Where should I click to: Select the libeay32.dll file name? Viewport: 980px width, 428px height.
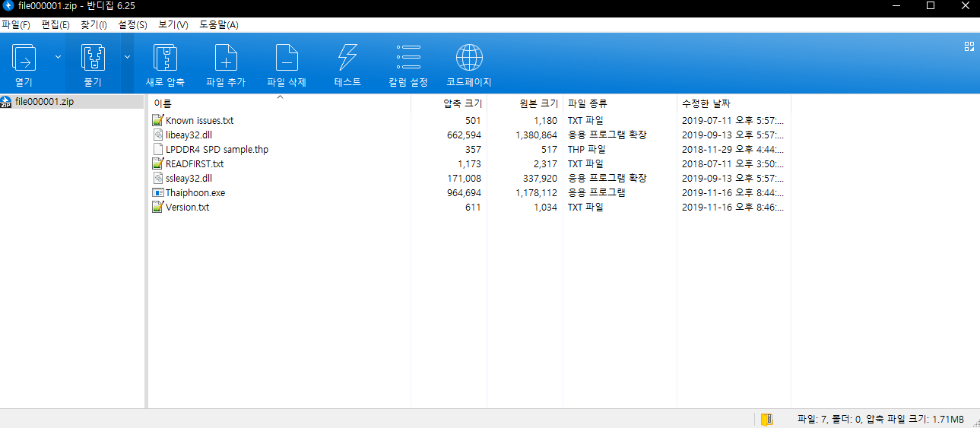pos(191,135)
